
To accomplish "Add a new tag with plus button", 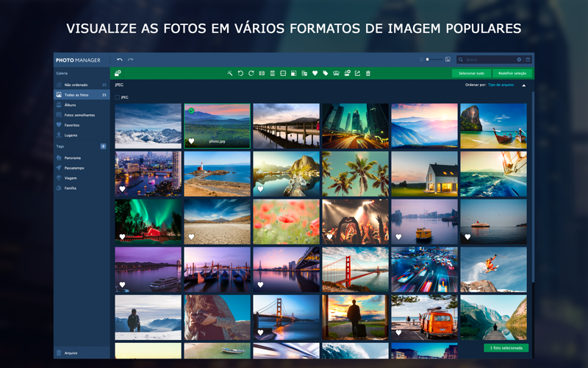I will pyautogui.click(x=103, y=146).
